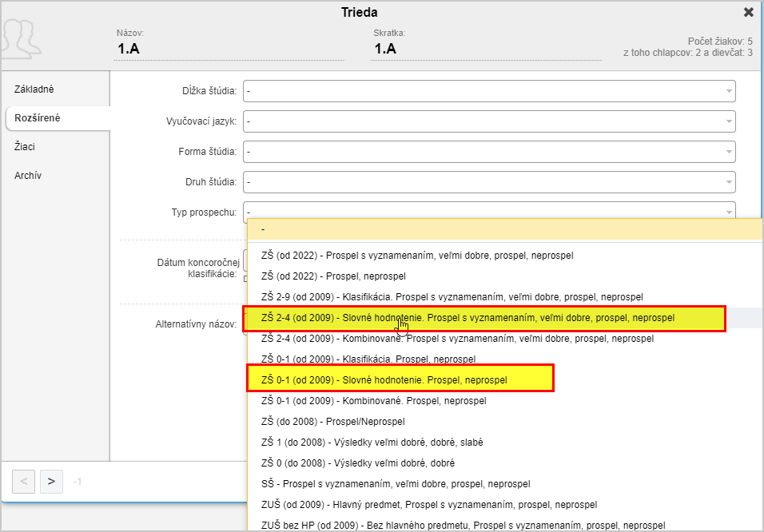Go to previous class with left arrow

[23, 482]
